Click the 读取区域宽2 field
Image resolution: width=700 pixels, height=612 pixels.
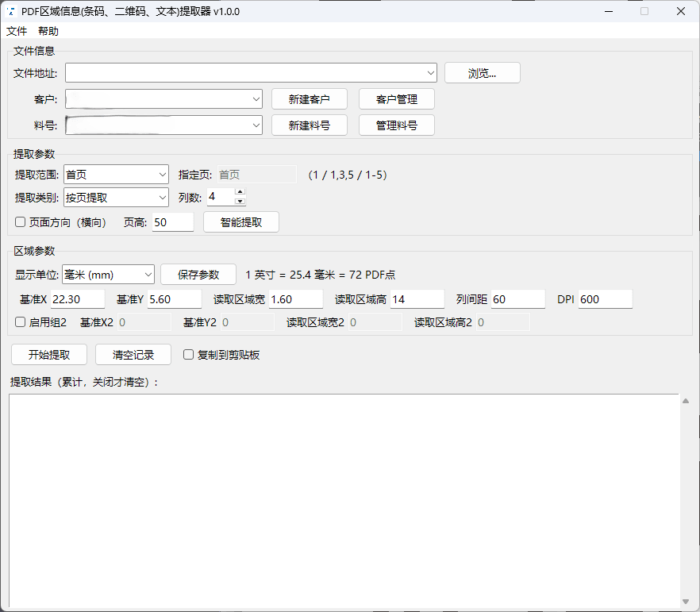click(375, 322)
